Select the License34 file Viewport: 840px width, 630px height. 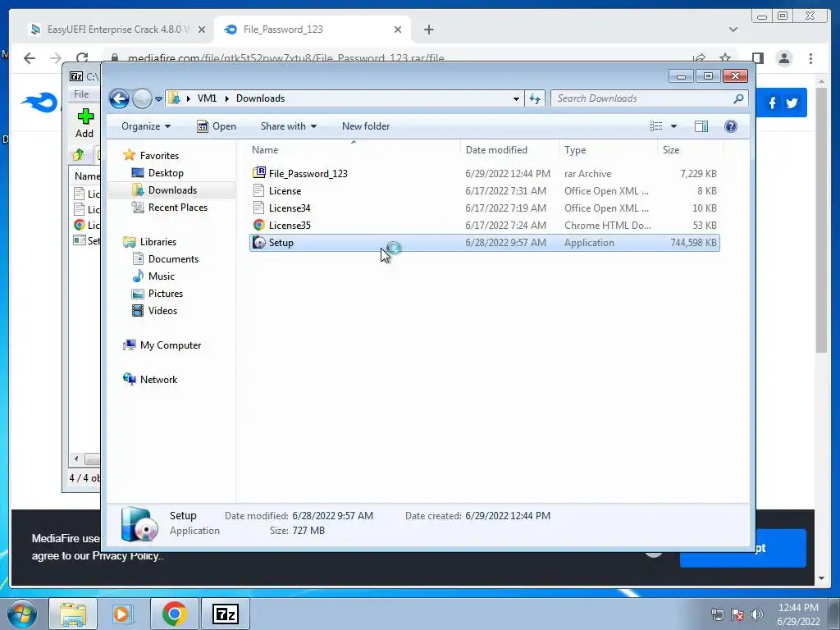click(x=484, y=208)
